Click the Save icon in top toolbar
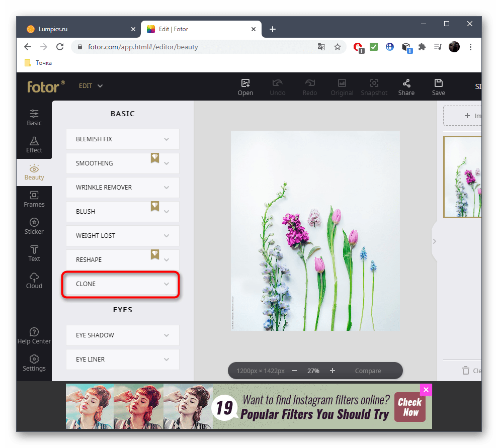This screenshot has height=448, width=498. coord(438,86)
